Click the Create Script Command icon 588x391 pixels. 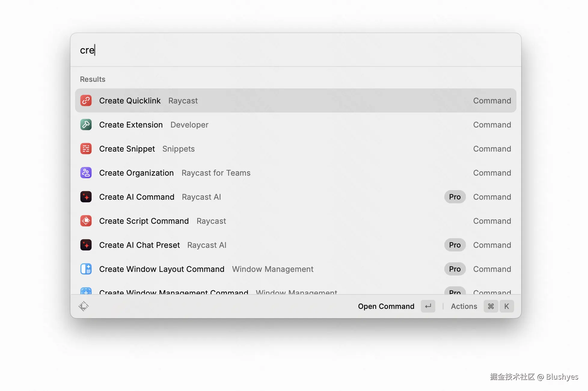click(86, 221)
